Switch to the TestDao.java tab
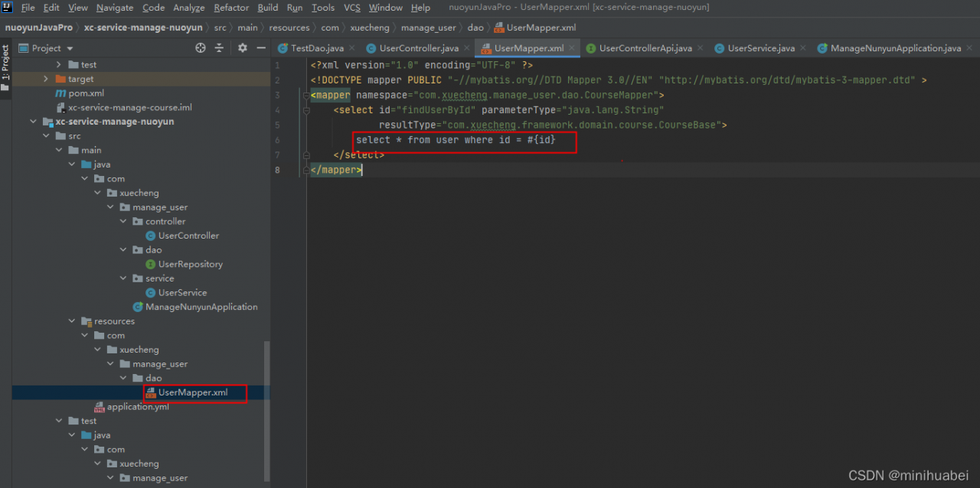This screenshot has height=488, width=980. [x=317, y=48]
